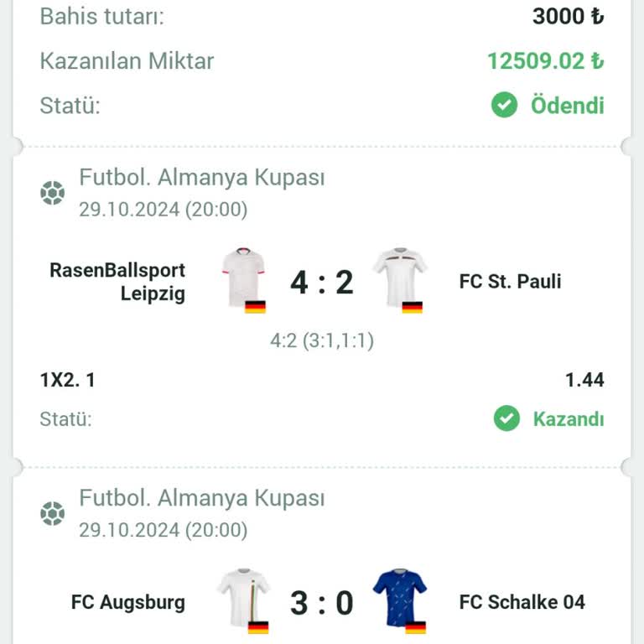Click the 1.44 odds value

tap(584, 380)
